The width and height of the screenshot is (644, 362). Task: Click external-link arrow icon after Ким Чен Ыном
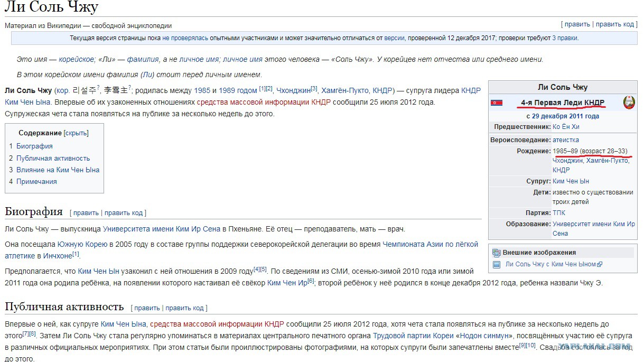click(x=600, y=264)
